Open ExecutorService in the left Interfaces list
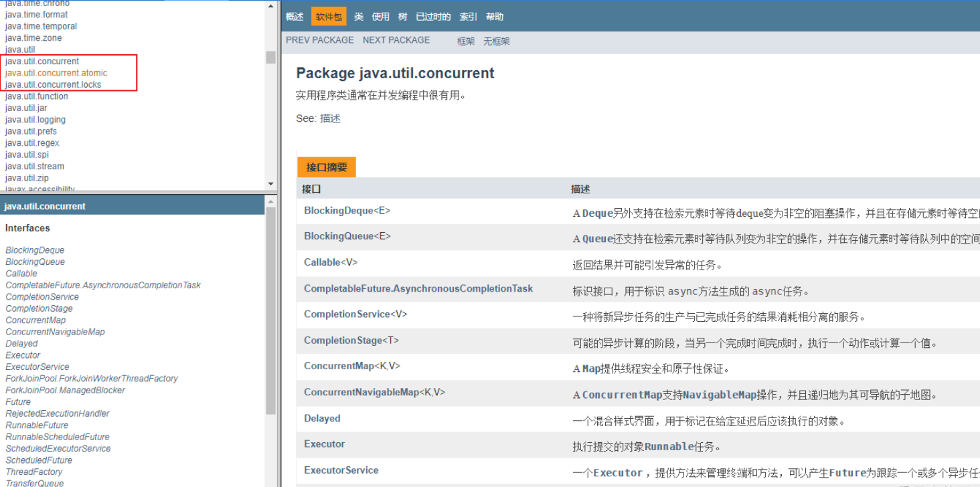 pyautogui.click(x=37, y=367)
